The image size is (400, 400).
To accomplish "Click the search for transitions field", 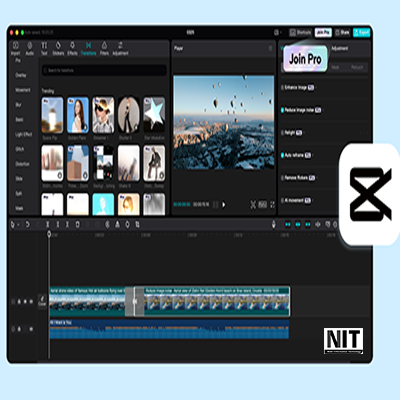I will 104,70.
